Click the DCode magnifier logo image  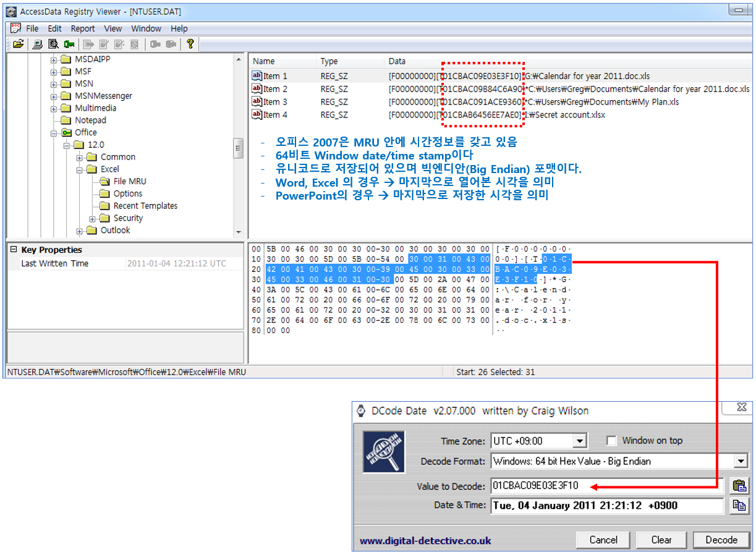[383, 452]
